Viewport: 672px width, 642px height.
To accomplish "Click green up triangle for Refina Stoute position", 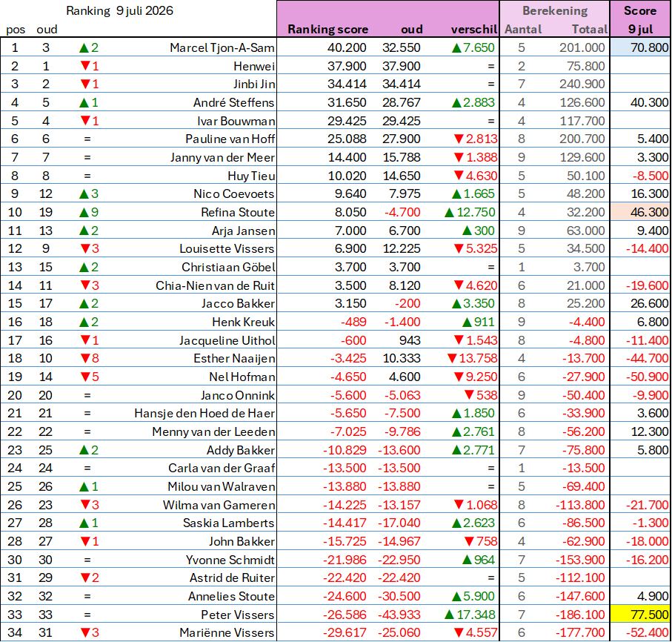I will pos(84,212).
